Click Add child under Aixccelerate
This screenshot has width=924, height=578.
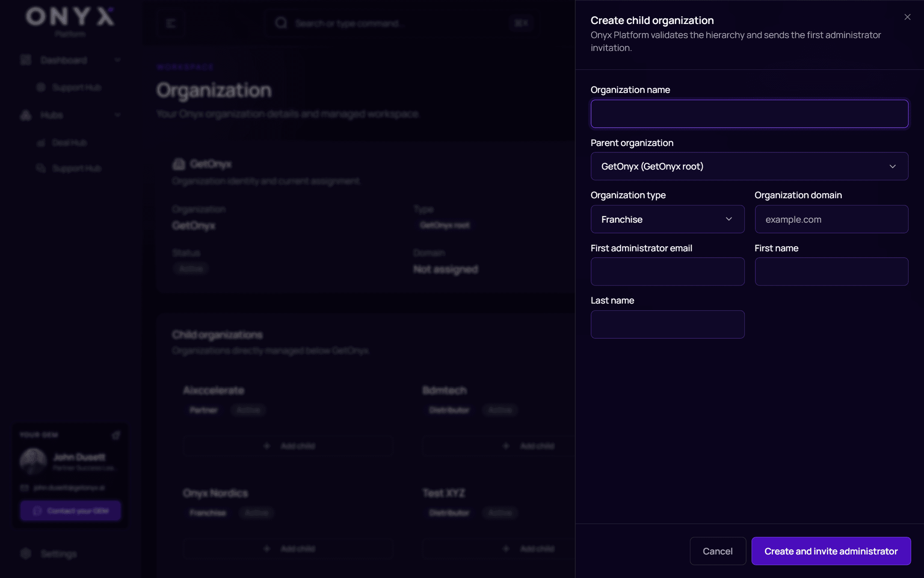[288, 446]
